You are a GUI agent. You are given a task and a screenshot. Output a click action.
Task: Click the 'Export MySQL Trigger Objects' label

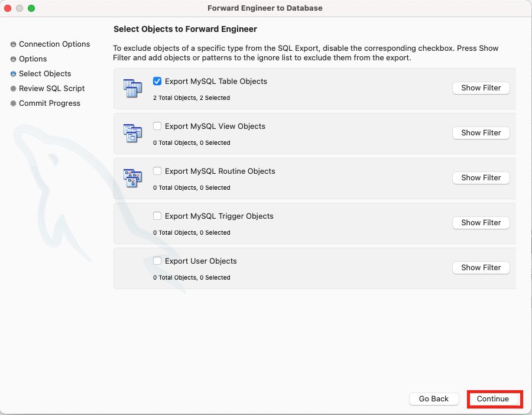(x=219, y=216)
